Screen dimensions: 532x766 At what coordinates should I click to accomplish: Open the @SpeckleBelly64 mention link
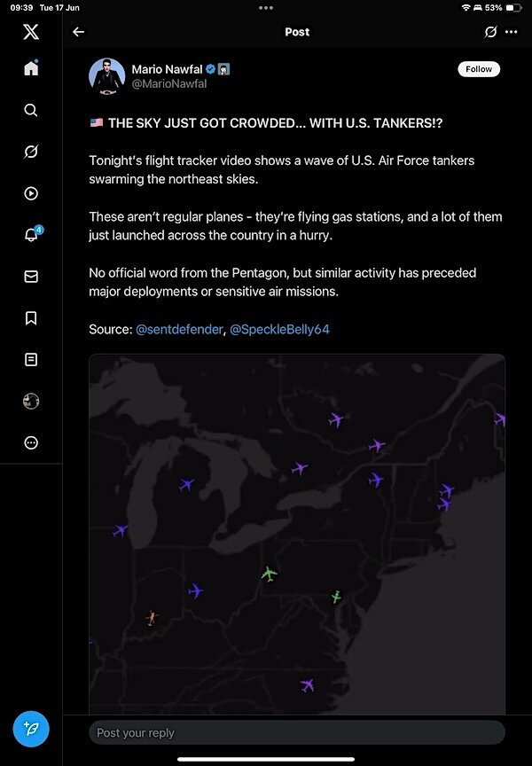pos(279,330)
